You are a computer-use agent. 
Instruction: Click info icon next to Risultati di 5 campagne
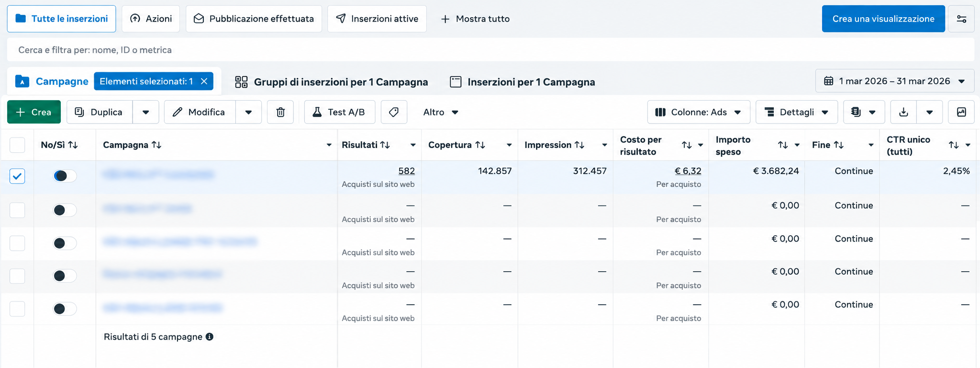(x=210, y=337)
